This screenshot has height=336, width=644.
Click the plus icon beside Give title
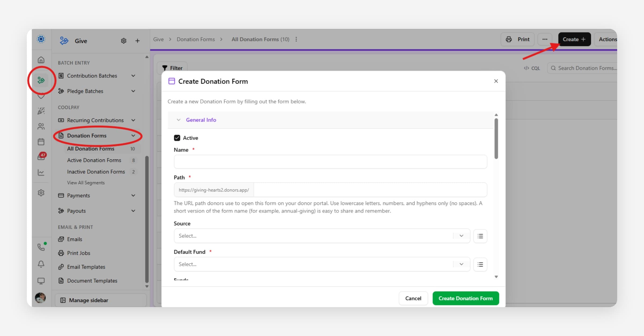click(x=137, y=41)
